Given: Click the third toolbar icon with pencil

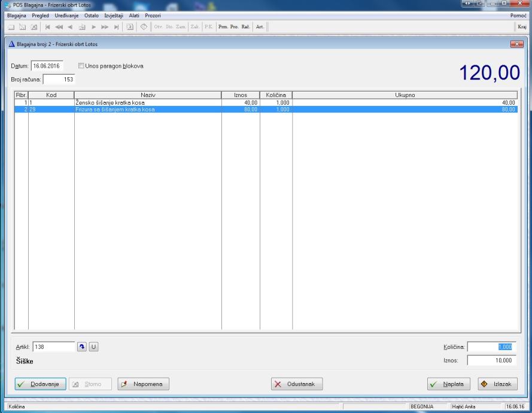Looking at the screenshot, I should click(34, 27).
